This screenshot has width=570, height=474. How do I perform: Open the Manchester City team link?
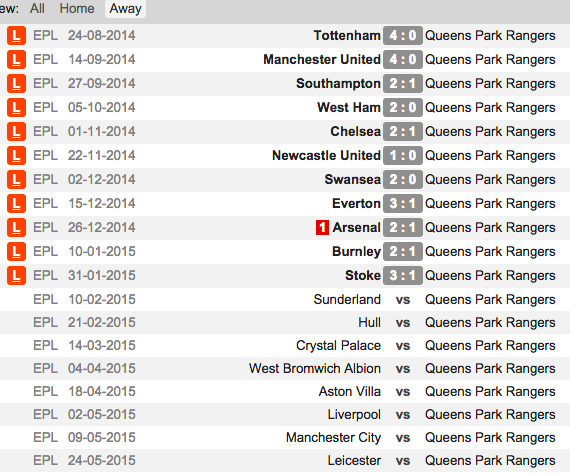point(333,438)
